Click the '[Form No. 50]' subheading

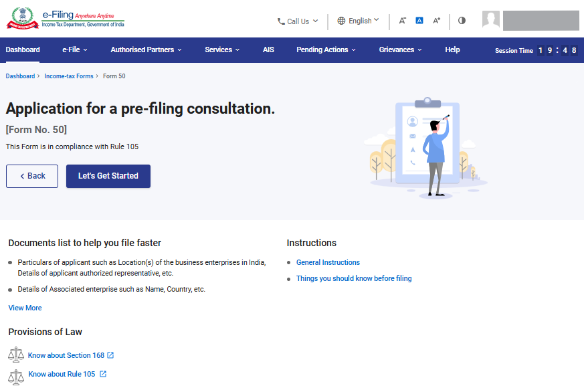click(x=36, y=130)
